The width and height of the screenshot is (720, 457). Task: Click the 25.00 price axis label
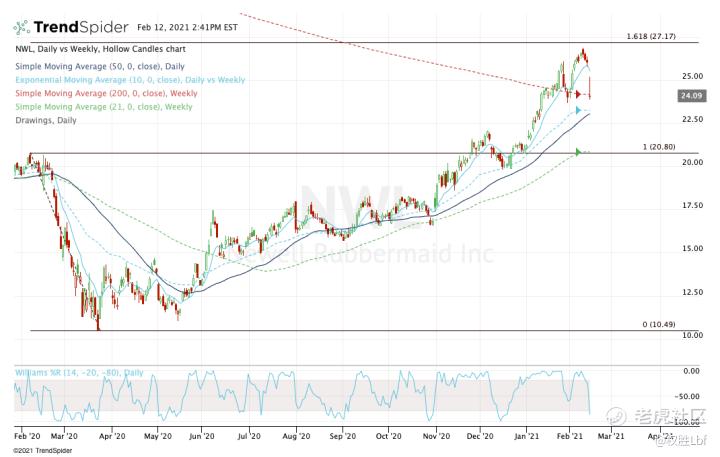[692, 76]
